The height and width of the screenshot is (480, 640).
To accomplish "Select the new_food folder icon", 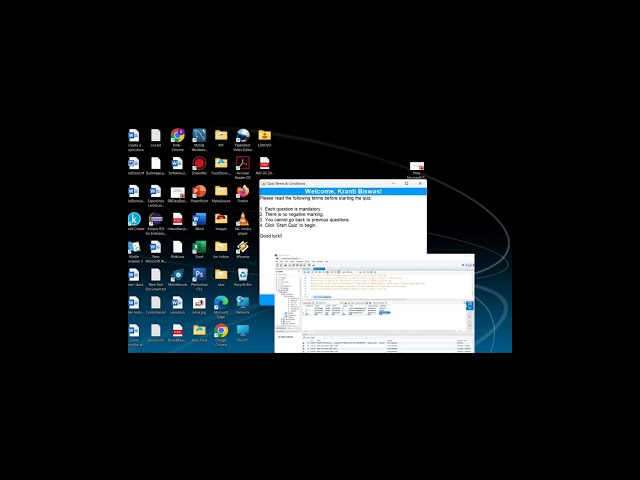I will pos(199,333).
